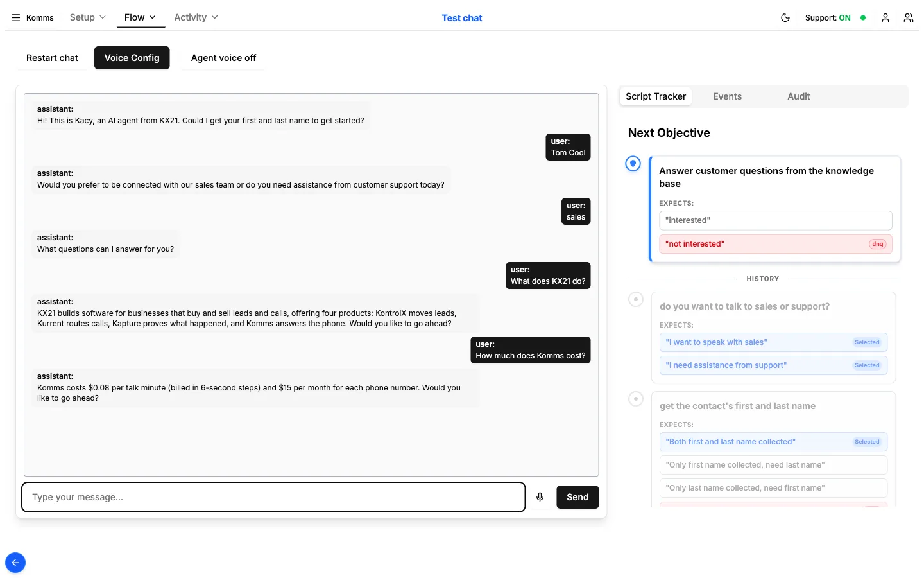Viewport: 924px width, 578px height.
Task: Click user message "How much does Komms cost?"
Action: click(530, 350)
